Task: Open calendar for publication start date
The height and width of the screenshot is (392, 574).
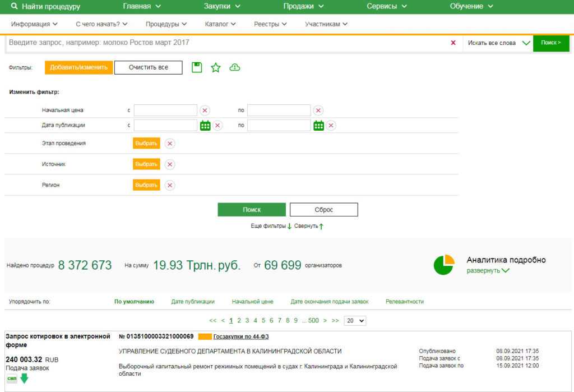Action: (x=205, y=126)
